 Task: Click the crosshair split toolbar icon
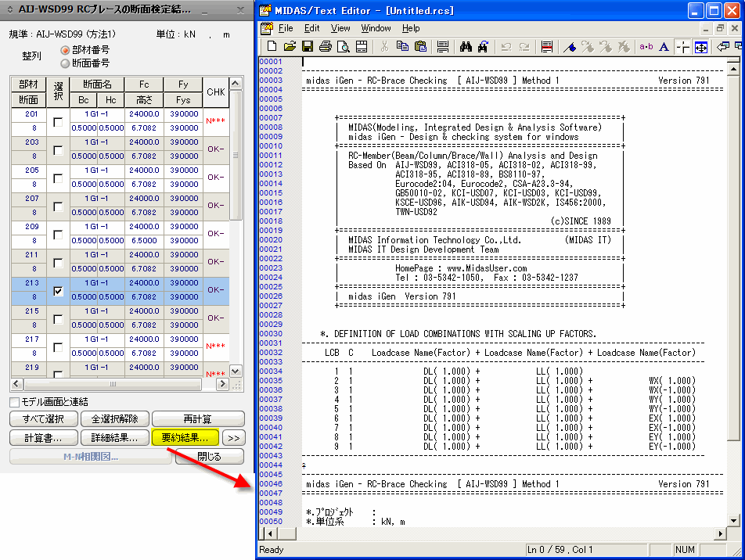coord(682,47)
